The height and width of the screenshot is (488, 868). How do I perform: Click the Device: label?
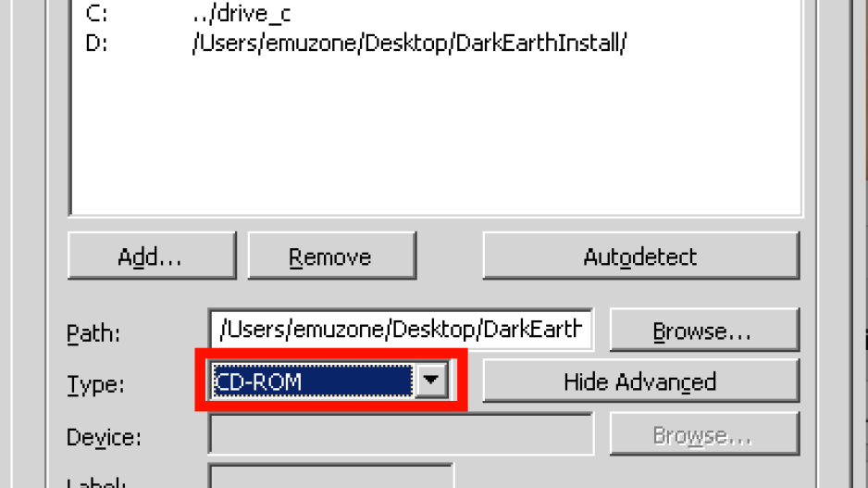[x=104, y=438]
